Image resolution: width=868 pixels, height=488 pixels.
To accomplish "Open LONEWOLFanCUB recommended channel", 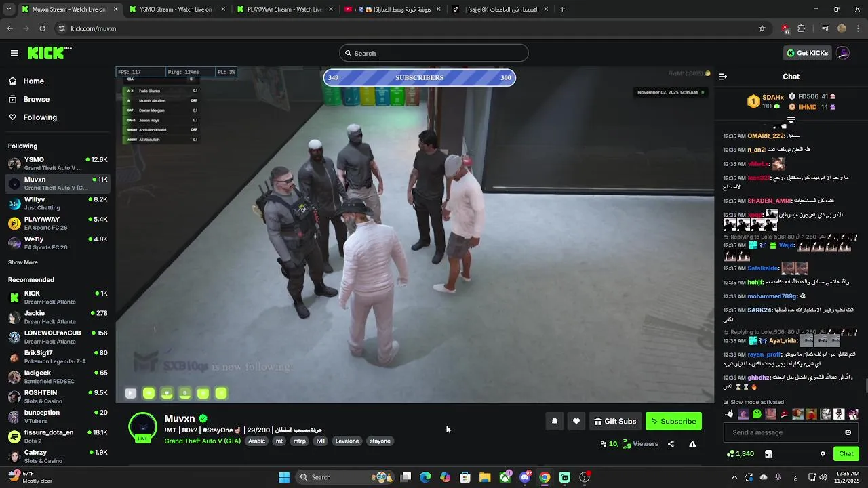I will click(58, 337).
